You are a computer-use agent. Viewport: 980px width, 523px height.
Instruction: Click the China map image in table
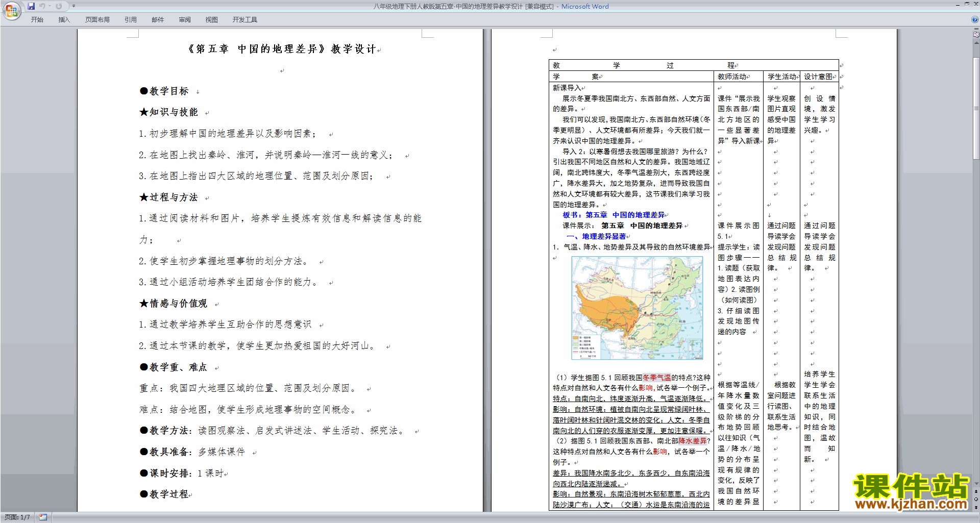[x=637, y=308]
